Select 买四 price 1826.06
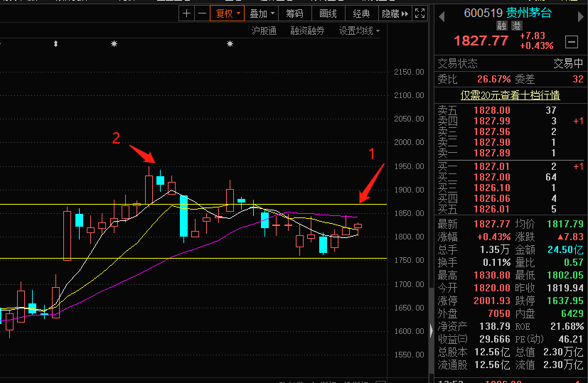588x383 pixels. coord(491,198)
